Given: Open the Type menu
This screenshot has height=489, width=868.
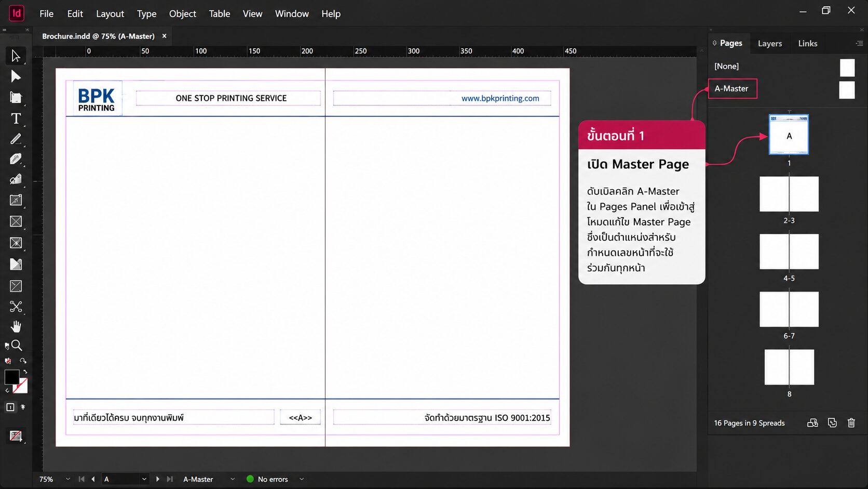Looking at the screenshot, I should (x=146, y=14).
